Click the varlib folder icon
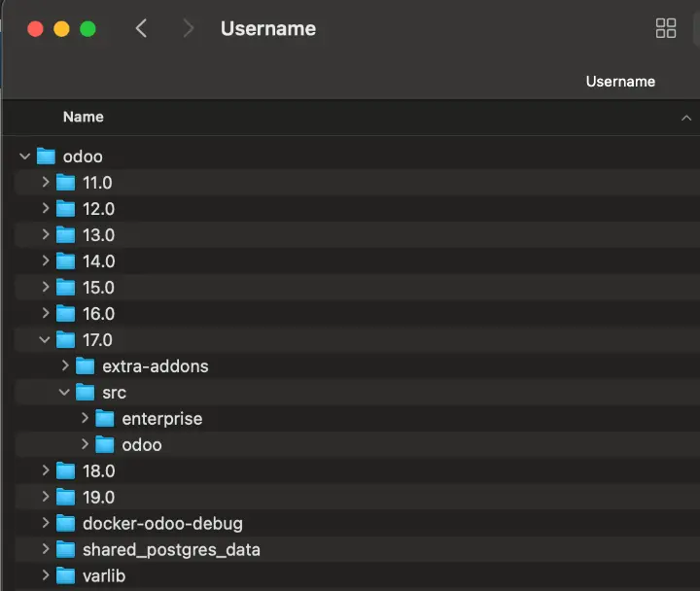This screenshot has width=700, height=591. coord(66,576)
